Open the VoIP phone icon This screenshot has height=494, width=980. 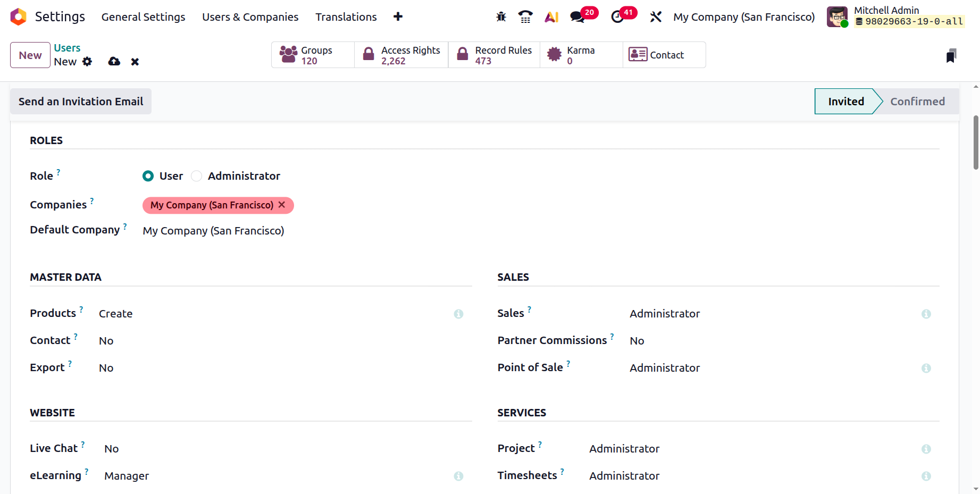click(x=525, y=17)
